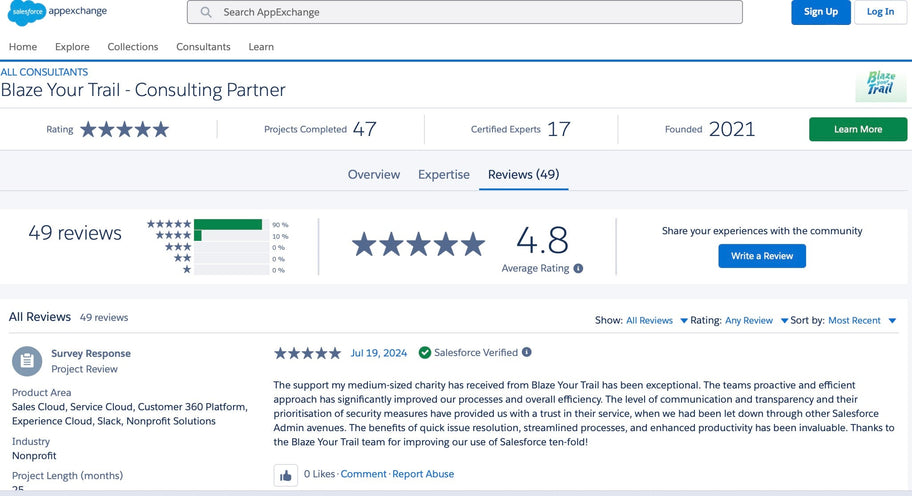Click the Average Rating info icon
Screen dimensions: 912x496
(578, 268)
